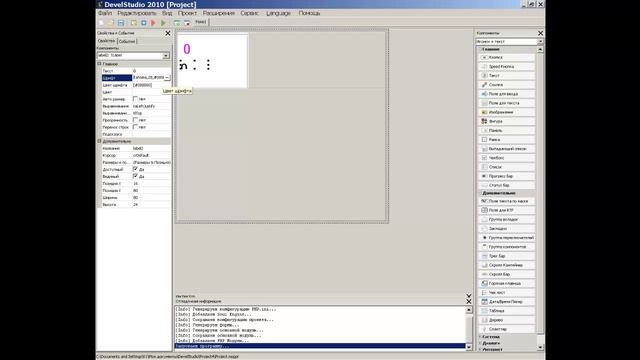This screenshot has width=640, height=360.
Task: Open the component selector dropdown in properties panel
Action: pos(166,56)
